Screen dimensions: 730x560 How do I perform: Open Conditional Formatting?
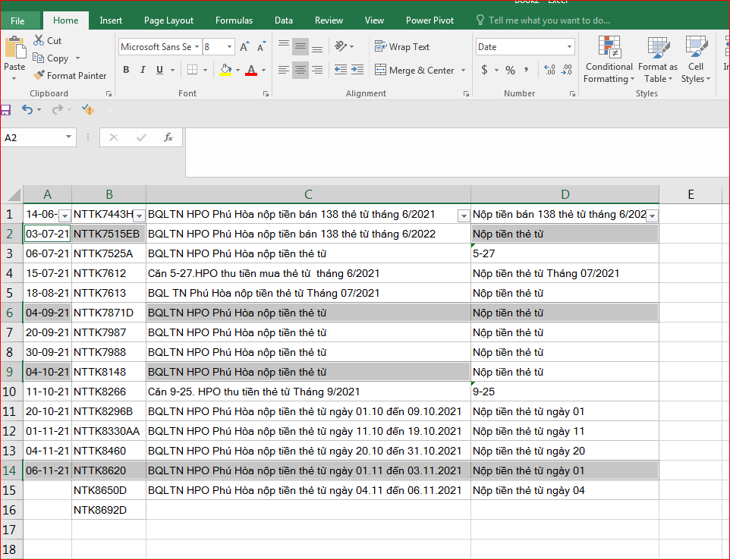609,60
